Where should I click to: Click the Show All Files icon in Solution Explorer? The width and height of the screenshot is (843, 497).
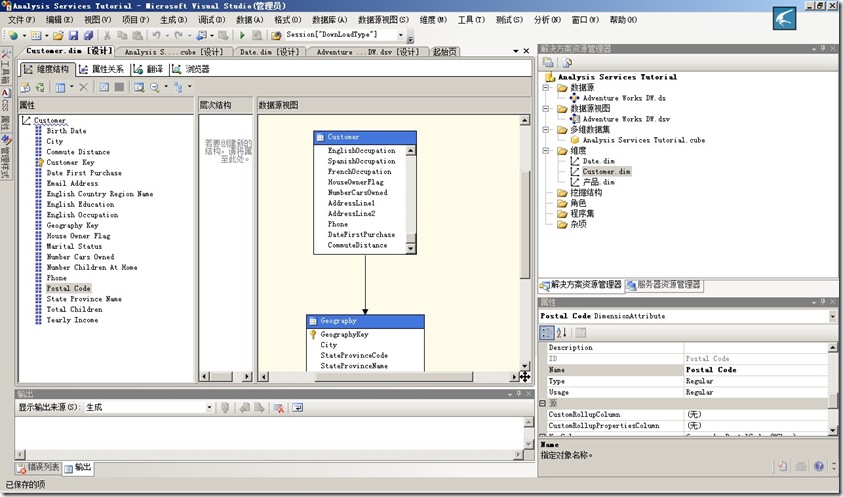[566, 62]
